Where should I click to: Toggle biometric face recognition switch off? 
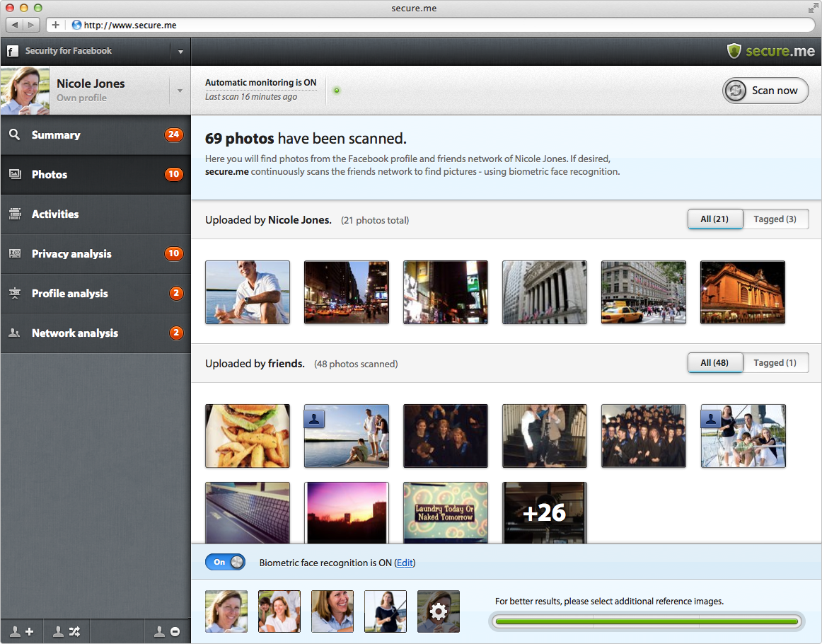coord(225,562)
